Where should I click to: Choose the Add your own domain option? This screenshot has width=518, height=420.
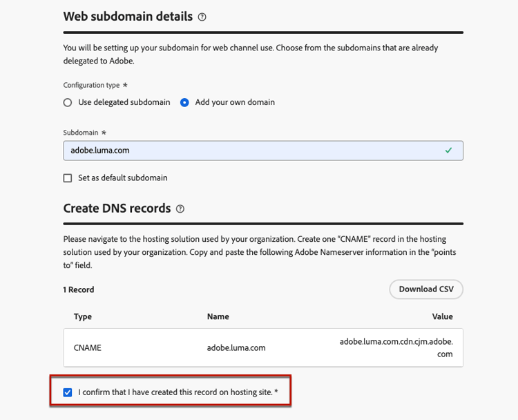184,102
